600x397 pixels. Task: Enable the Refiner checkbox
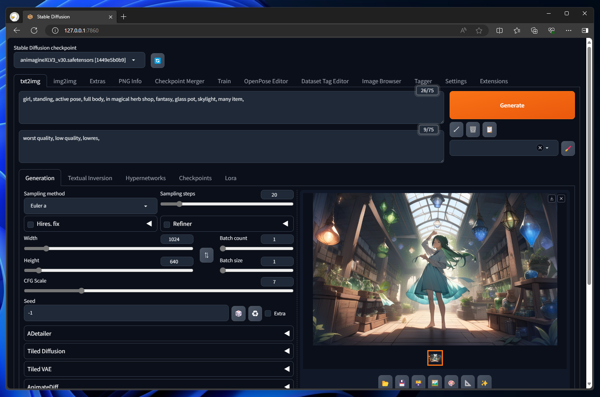pos(167,224)
